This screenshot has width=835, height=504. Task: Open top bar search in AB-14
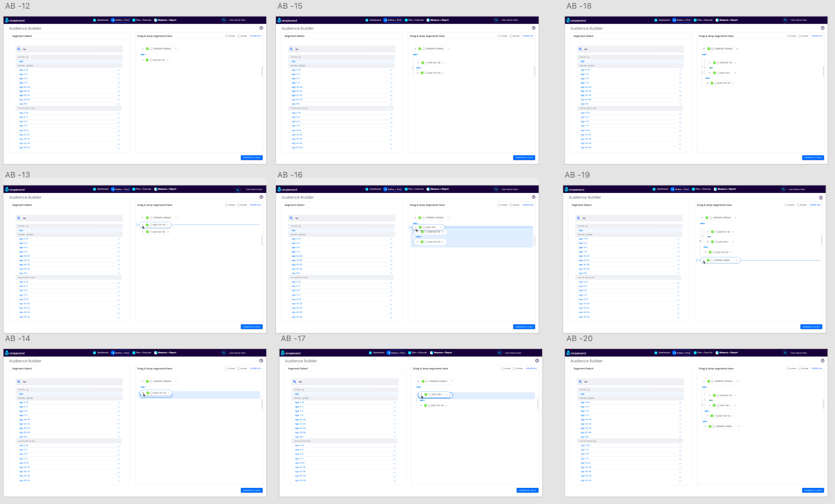(224, 353)
